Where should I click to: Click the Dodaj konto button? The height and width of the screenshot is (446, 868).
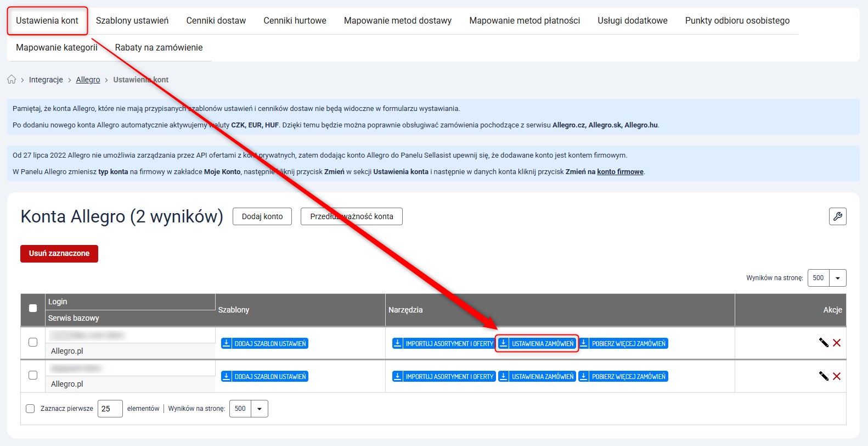click(x=262, y=216)
